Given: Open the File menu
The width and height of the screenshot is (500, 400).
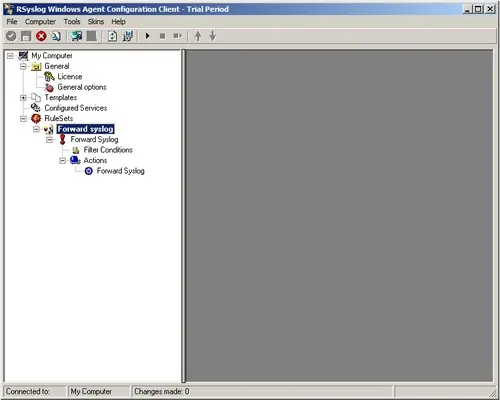Looking at the screenshot, I should (12, 22).
